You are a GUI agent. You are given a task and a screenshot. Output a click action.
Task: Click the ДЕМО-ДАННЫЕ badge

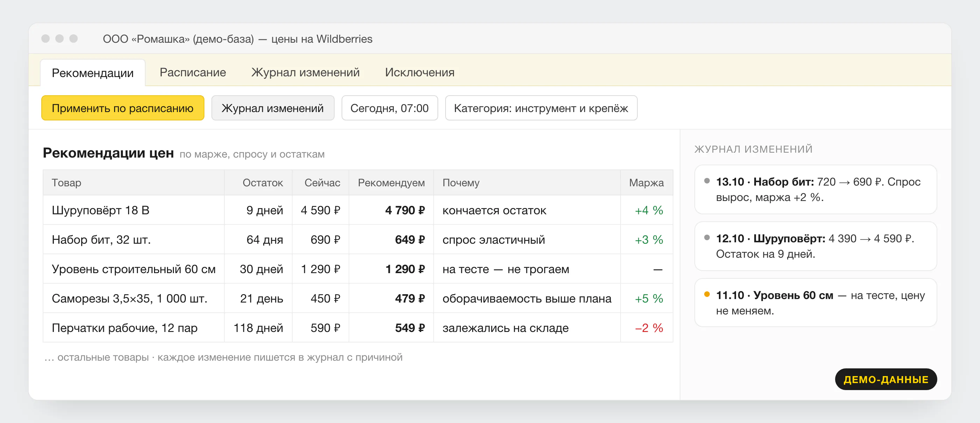[x=885, y=379]
